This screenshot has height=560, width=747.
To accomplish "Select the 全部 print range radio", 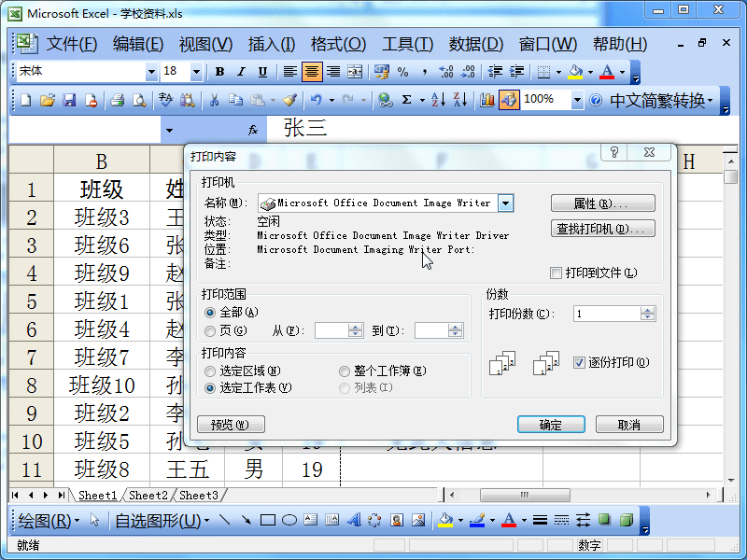I will pyautogui.click(x=209, y=313).
